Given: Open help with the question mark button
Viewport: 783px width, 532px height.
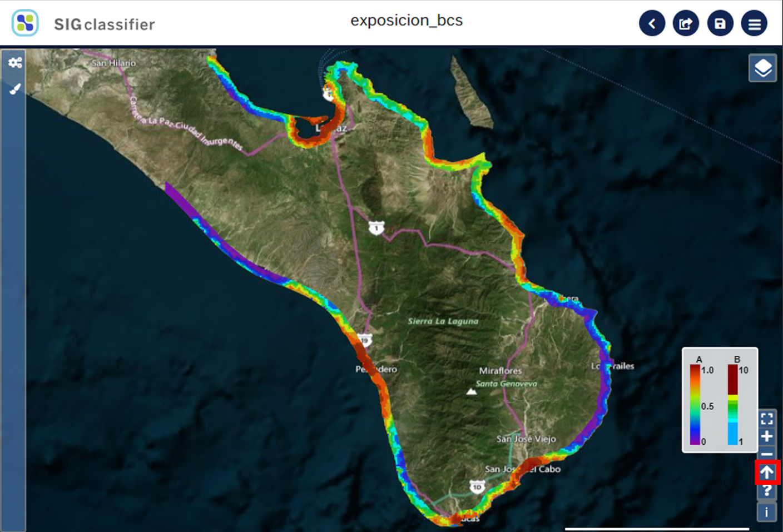Looking at the screenshot, I should (767, 491).
